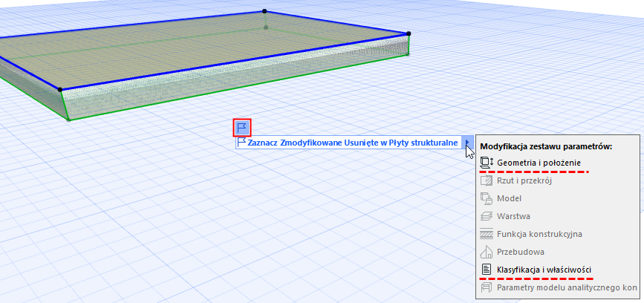644x303 pixels.
Task: Click flag icon beside Zaznacz Zmodyfikowane label
Action: click(x=241, y=143)
